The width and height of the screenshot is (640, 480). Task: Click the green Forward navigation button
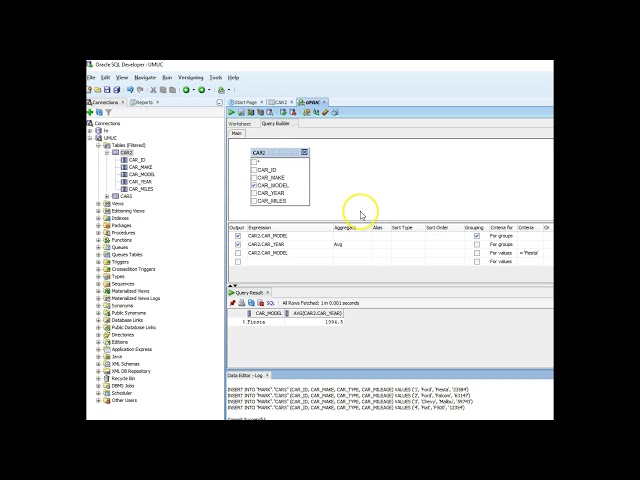202,90
